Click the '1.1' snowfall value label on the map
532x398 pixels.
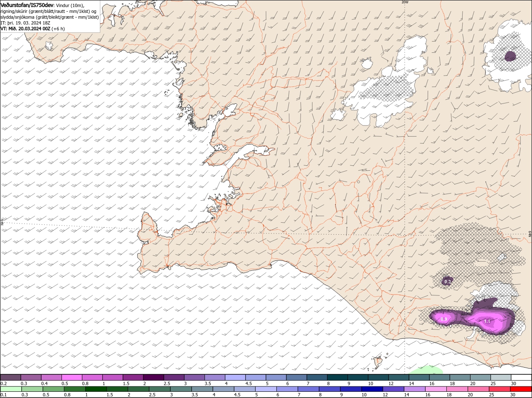coord(488,321)
